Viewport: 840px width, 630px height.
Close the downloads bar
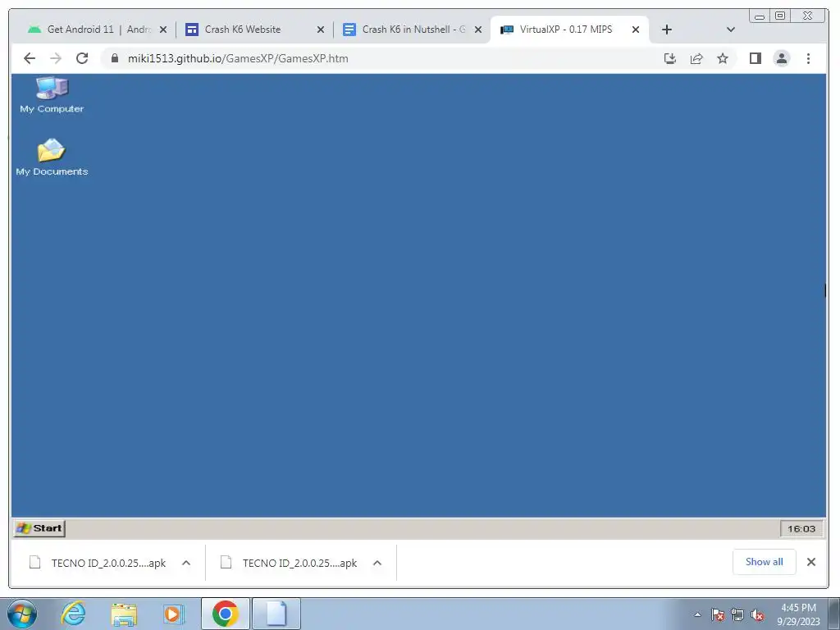(x=811, y=562)
